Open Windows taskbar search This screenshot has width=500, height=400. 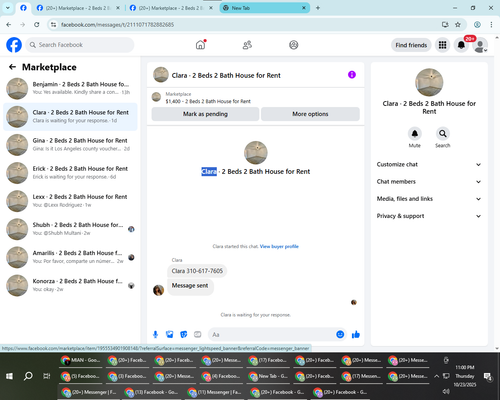[x=28, y=376]
